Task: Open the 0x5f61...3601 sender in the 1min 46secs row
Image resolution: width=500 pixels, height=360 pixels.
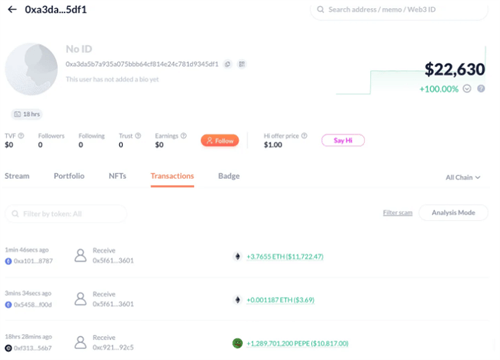Action: click(x=113, y=261)
